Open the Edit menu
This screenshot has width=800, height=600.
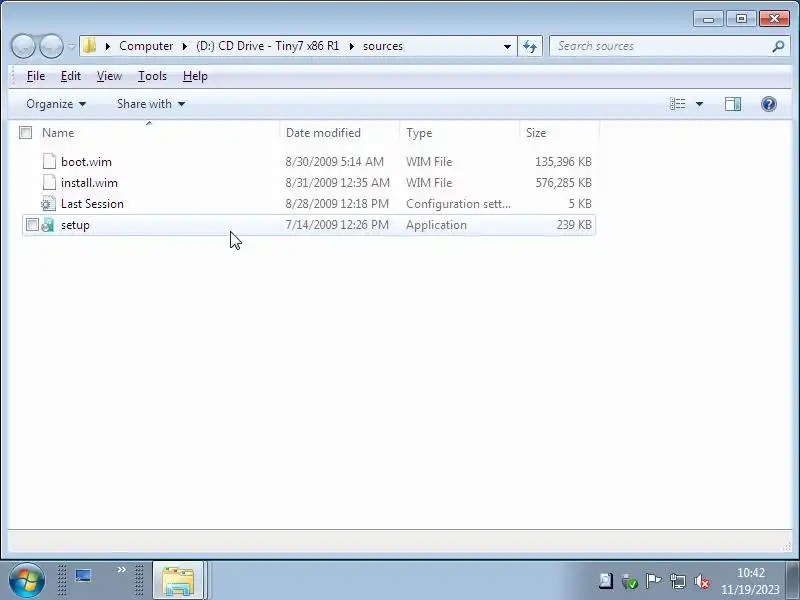click(70, 76)
